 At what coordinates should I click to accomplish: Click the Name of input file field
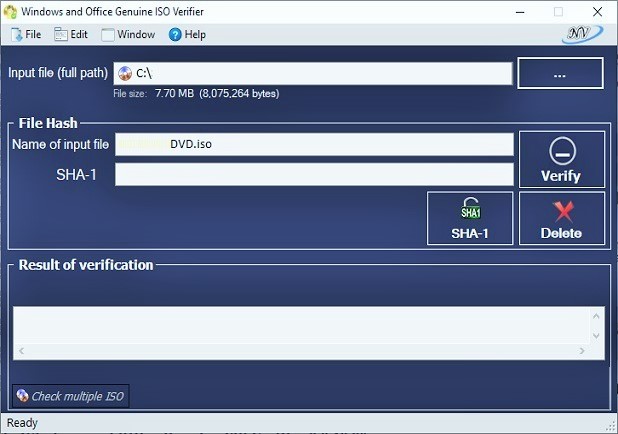(x=314, y=144)
